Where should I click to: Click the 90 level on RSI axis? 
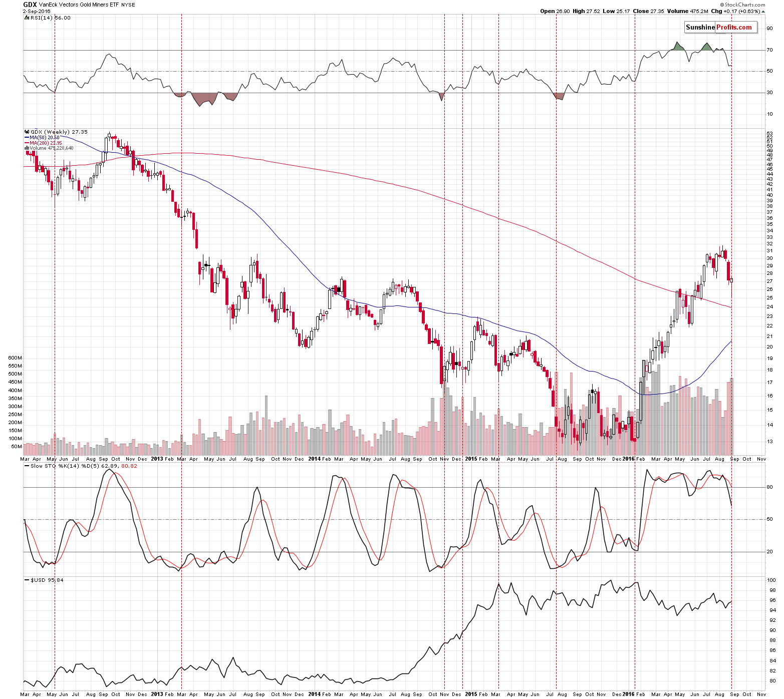click(769, 29)
